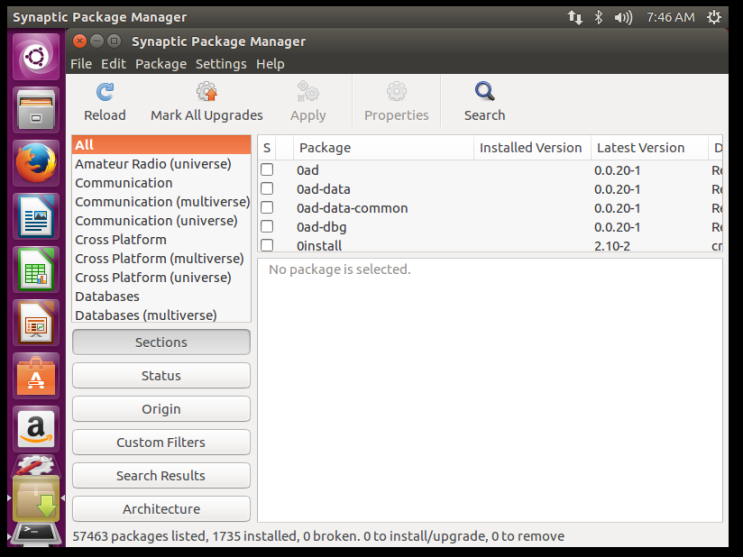The image size is (743, 557).
Task: Click the Custom Filters button
Action: tap(161, 442)
